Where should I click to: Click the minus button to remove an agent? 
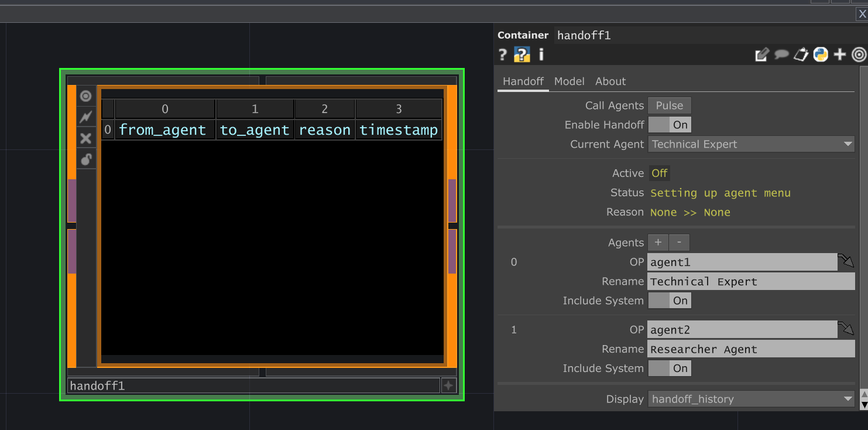pyautogui.click(x=678, y=242)
